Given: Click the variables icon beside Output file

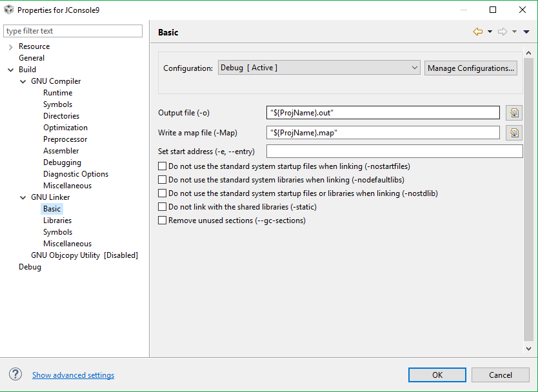Looking at the screenshot, I should (x=513, y=113).
